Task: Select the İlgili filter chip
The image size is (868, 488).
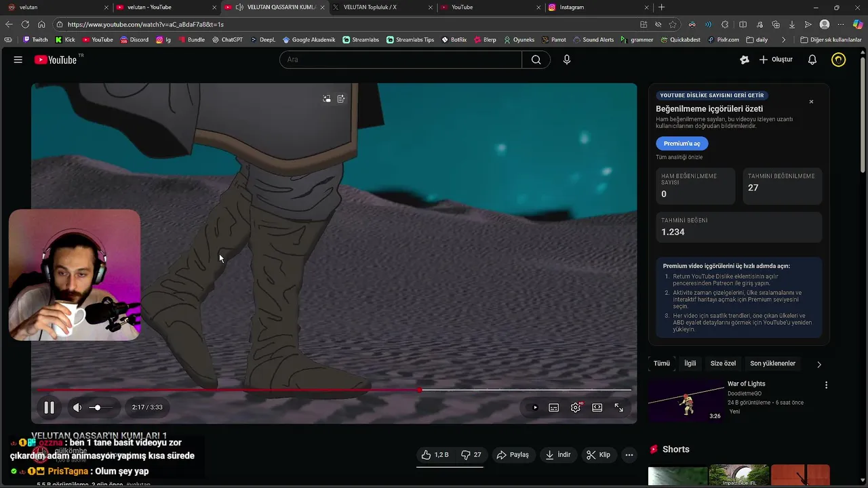Action: pos(690,363)
